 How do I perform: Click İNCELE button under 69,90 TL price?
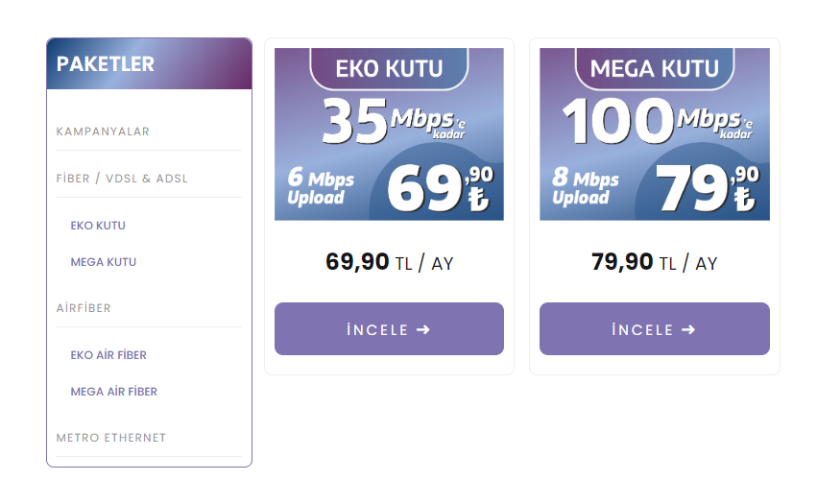pyautogui.click(x=389, y=329)
